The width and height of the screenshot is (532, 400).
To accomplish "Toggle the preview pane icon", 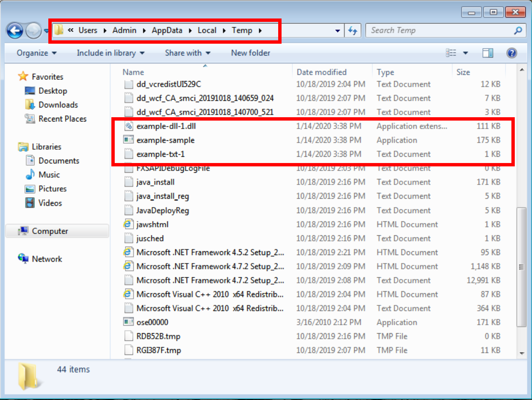I will tap(487, 53).
